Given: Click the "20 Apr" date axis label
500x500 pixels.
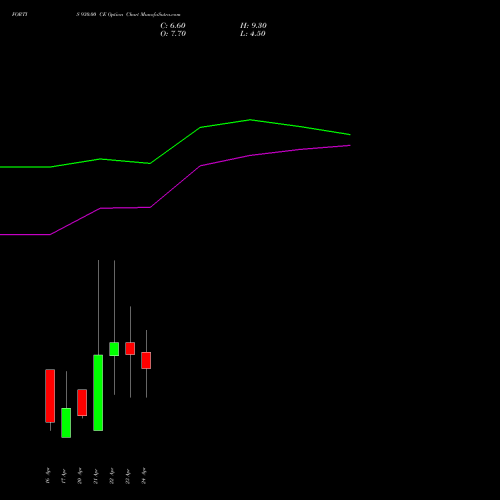Looking at the screenshot, I should tap(80, 476).
